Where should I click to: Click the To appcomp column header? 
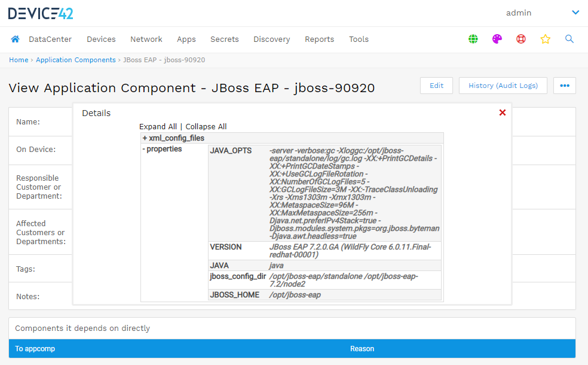35,348
